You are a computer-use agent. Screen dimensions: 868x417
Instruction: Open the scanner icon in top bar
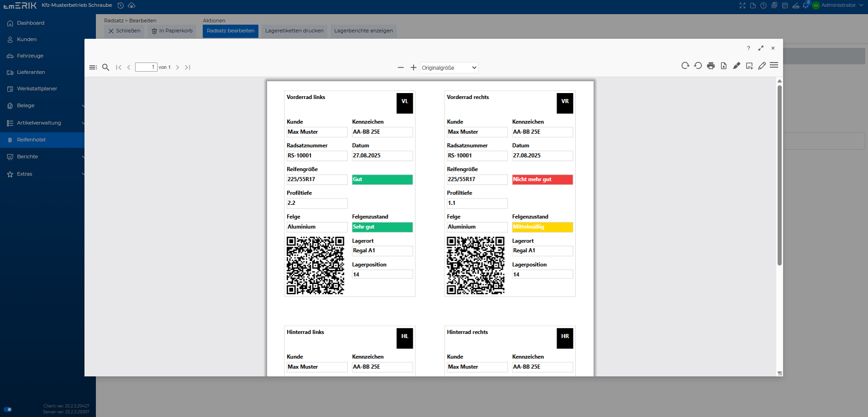pyautogui.click(x=796, y=5)
